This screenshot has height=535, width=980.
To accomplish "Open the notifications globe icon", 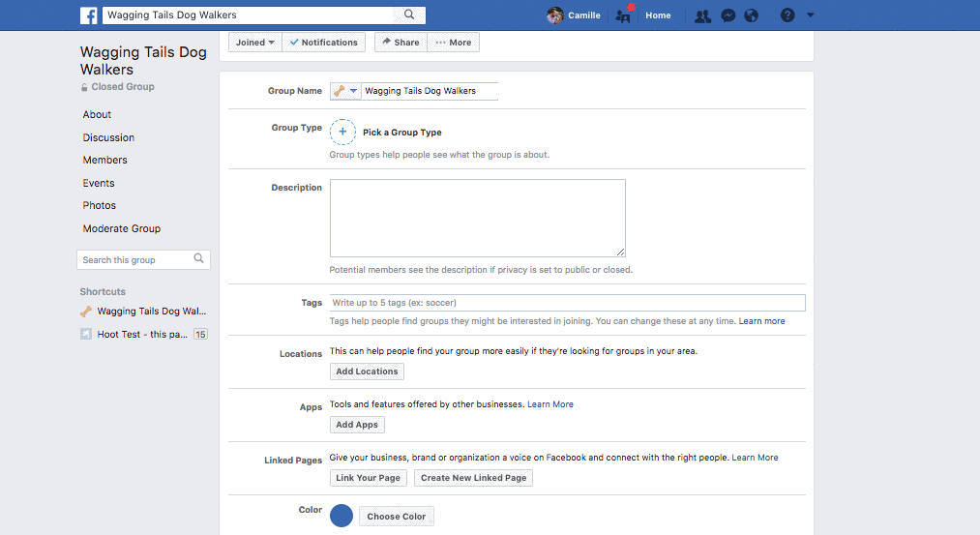I will point(752,15).
